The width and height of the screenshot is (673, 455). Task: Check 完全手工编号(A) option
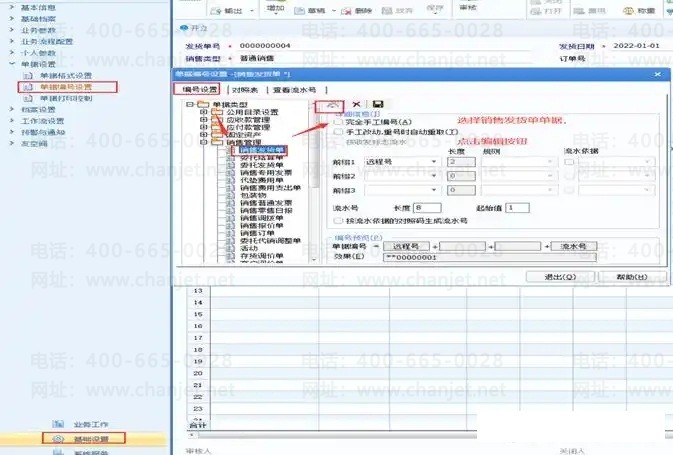pyautogui.click(x=338, y=122)
